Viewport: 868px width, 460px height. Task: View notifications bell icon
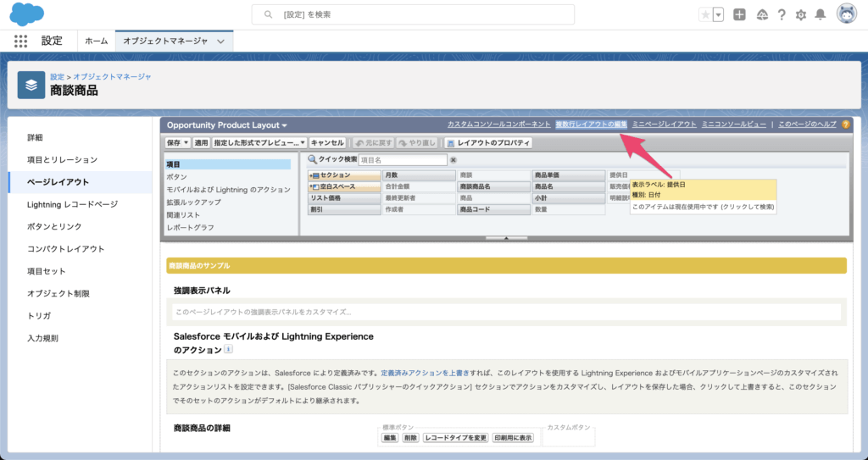820,14
